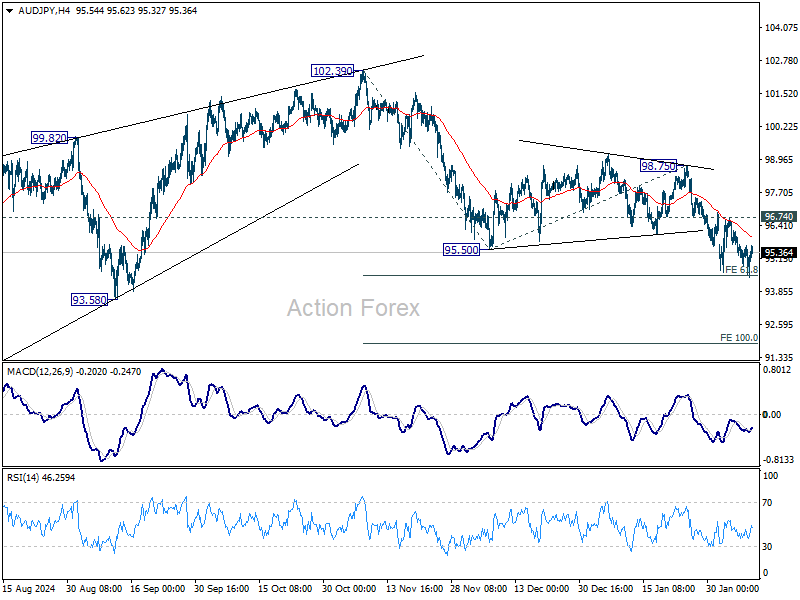Image resolution: width=800 pixels, height=600 pixels.
Task: Select the MACD 0.8012 scale value
Action: tap(777, 370)
